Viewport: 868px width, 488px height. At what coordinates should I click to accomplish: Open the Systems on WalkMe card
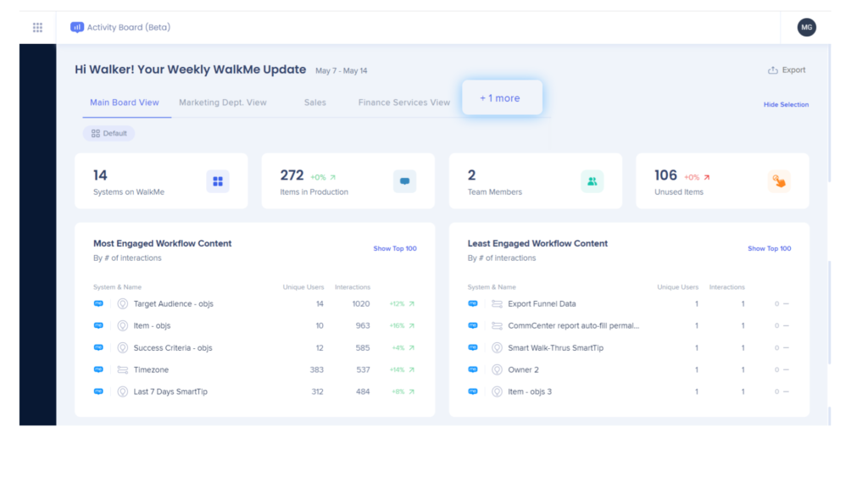pyautogui.click(x=161, y=181)
